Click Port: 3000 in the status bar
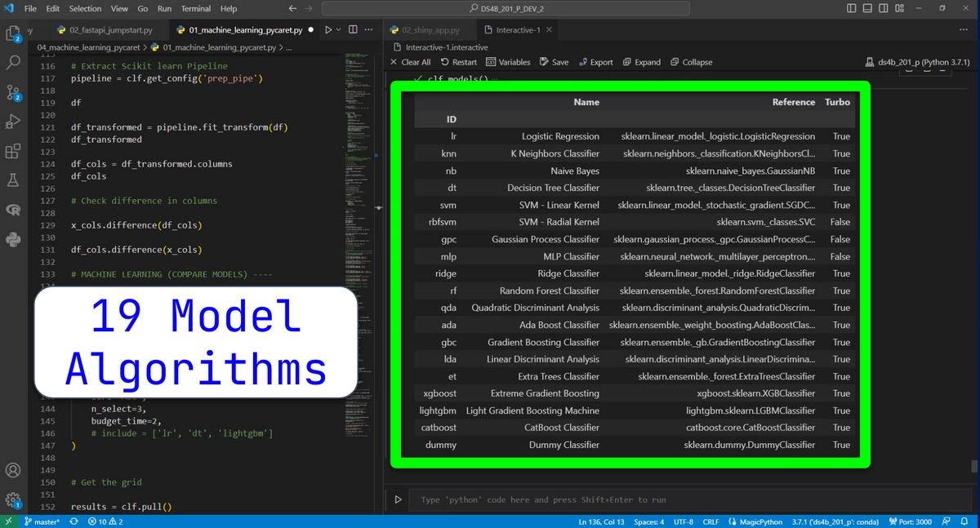Image resolution: width=980 pixels, height=528 pixels. (912, 521)
